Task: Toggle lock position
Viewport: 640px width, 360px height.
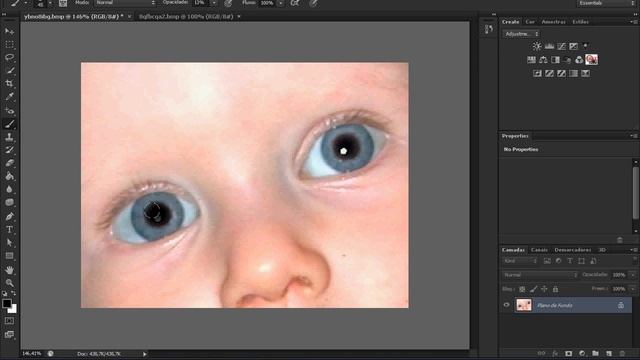Action: point(544,289)
